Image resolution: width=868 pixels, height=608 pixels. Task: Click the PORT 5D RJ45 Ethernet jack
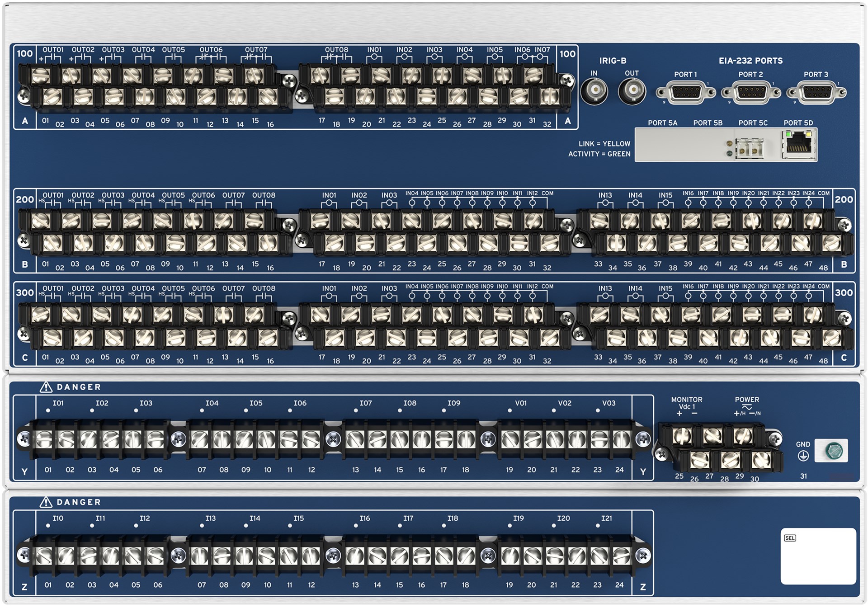[x=798, y=145]
